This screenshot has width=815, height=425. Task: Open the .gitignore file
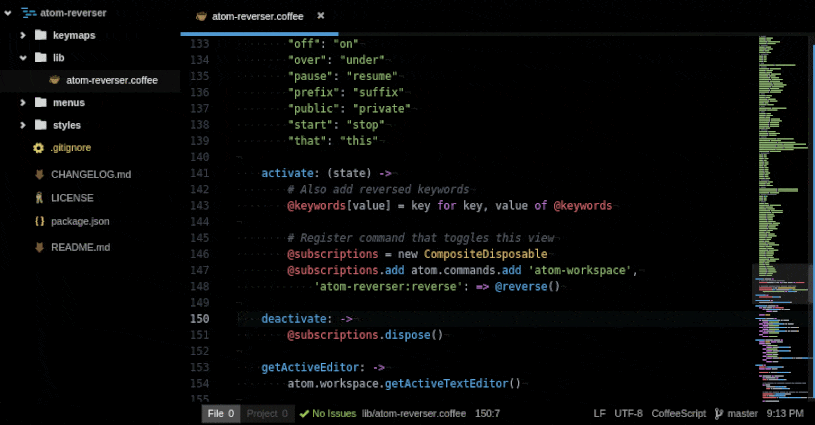coord(71,148)
